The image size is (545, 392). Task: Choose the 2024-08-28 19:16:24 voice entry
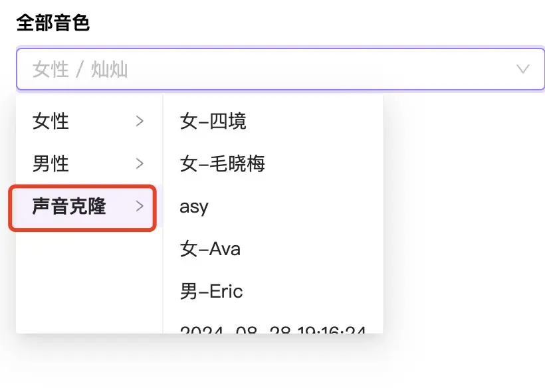273,328
